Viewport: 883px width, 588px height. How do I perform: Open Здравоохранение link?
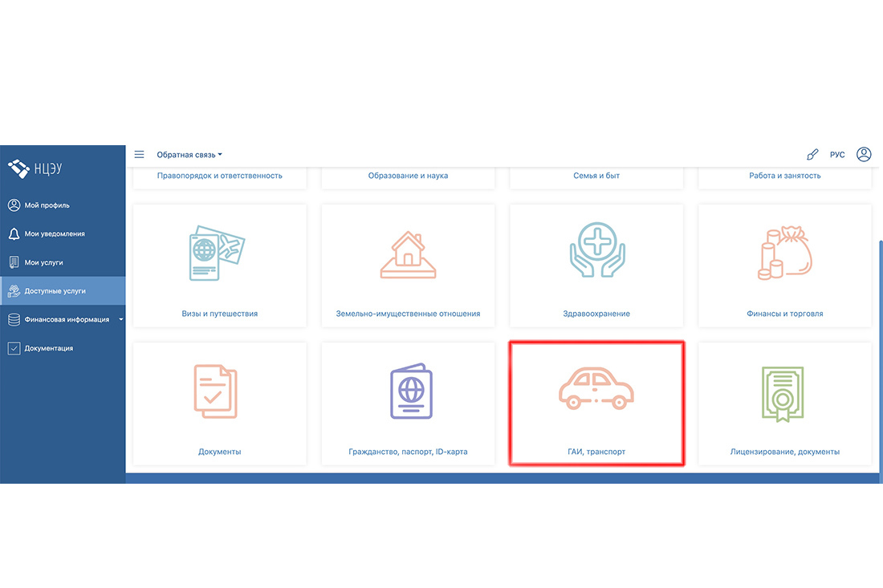596,314
